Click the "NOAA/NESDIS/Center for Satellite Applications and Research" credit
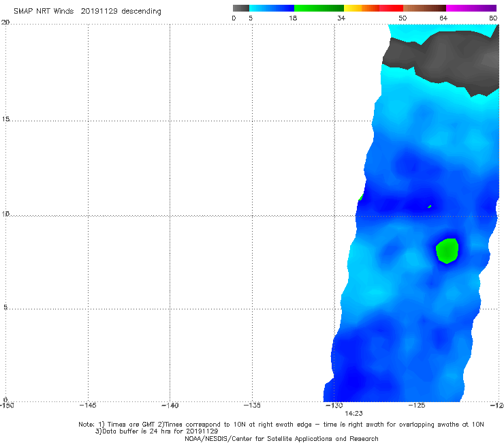Viewport: 504px width, 443px height. click(281, 438)
